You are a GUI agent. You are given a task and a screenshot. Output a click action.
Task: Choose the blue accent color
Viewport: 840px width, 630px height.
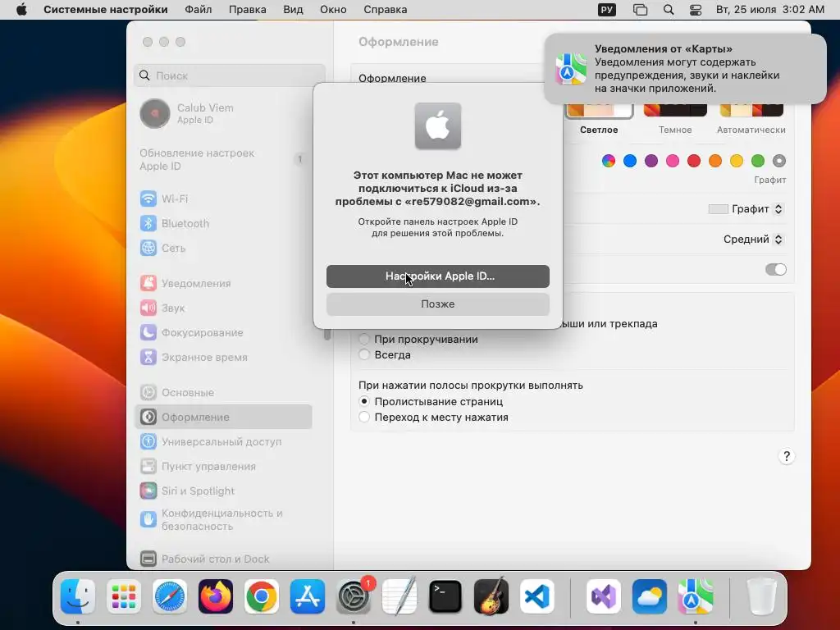[x=630, y=161]
